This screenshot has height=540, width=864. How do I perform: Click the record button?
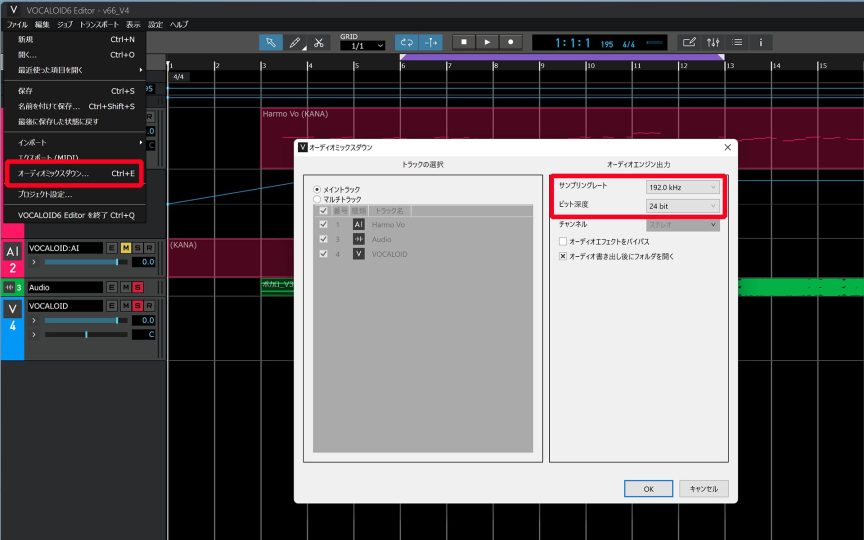(511, 42)
